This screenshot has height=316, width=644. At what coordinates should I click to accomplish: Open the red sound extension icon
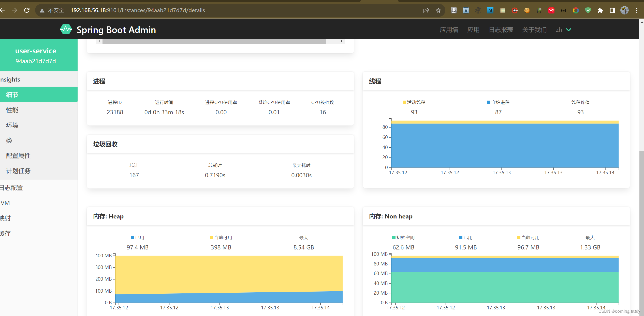tap(515, 10)
